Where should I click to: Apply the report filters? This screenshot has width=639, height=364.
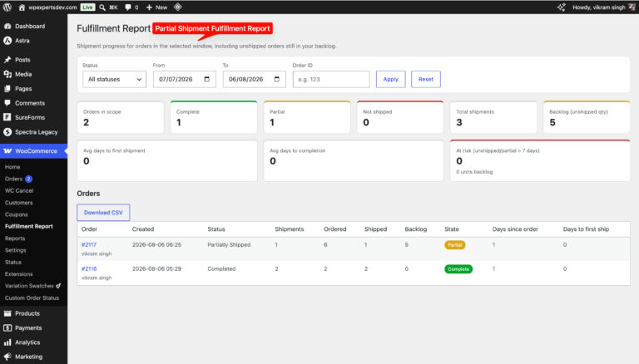click(x=390, y=79)
